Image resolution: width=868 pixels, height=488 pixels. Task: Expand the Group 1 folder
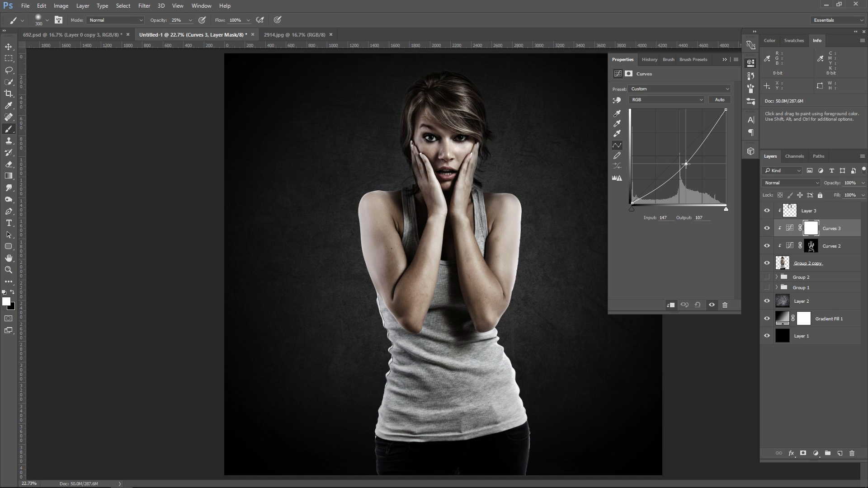(x=777, y=287)
